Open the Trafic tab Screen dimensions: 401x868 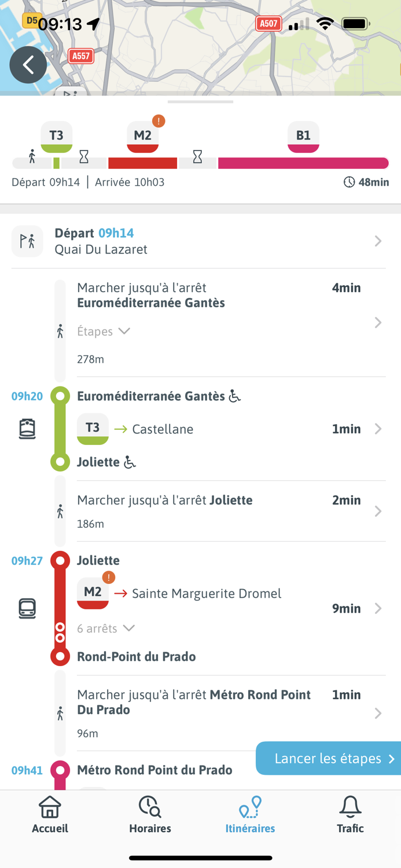(350, 814)
